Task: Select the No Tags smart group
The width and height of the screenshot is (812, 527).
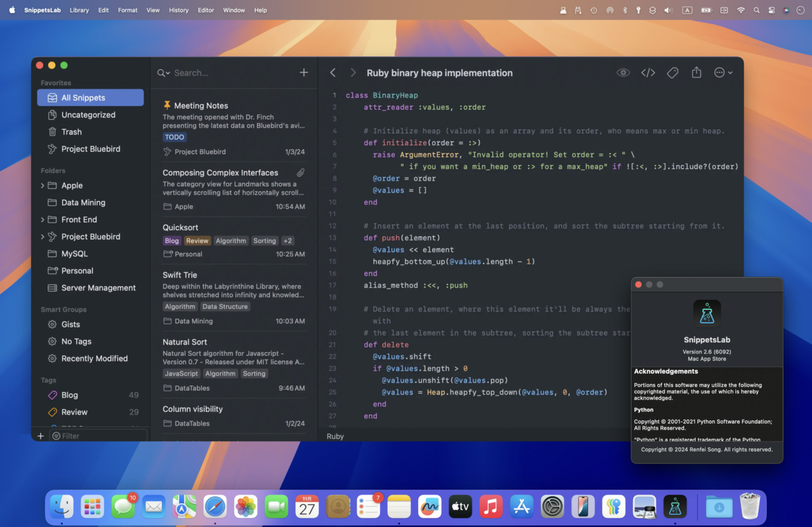Action: coord(90,341)
